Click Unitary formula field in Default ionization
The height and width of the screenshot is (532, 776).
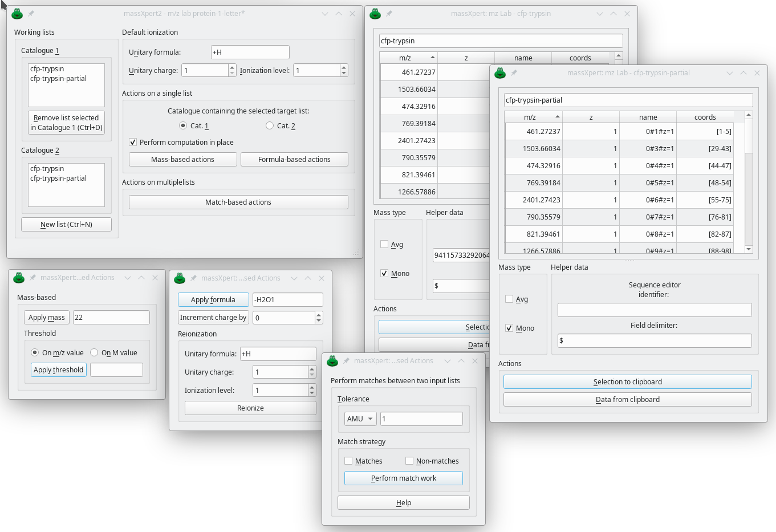pos(250,52)
